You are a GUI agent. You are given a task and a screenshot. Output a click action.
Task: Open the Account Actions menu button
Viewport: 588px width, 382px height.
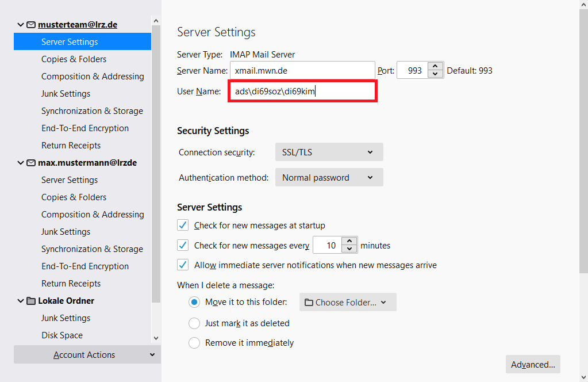tap(87, 355)
